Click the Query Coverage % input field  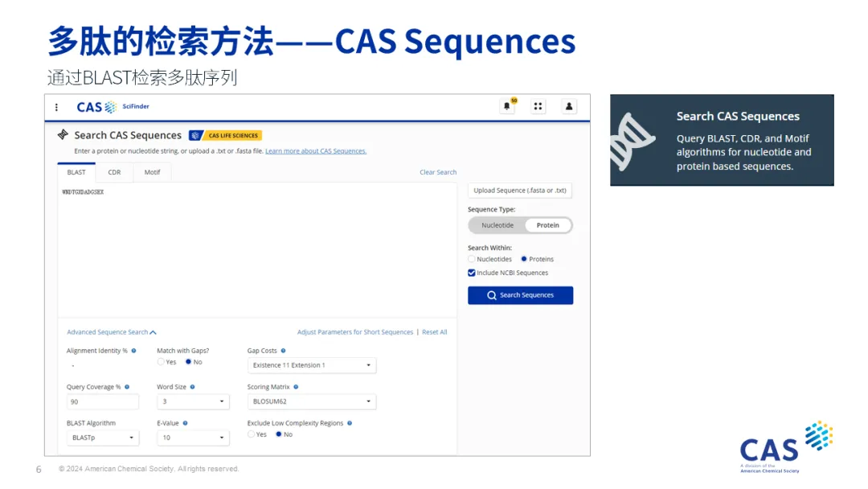coord(102,401)
